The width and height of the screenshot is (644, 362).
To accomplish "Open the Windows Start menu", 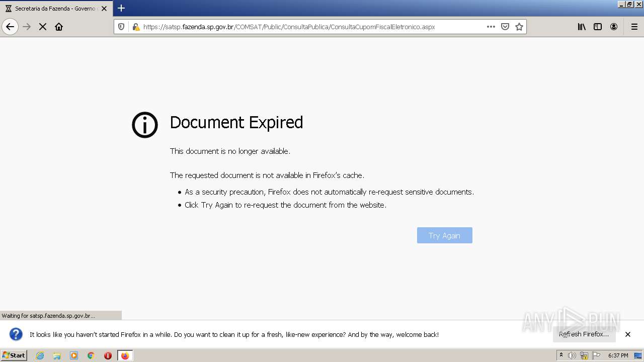I will pyautogui.click(x=14, y=355).
